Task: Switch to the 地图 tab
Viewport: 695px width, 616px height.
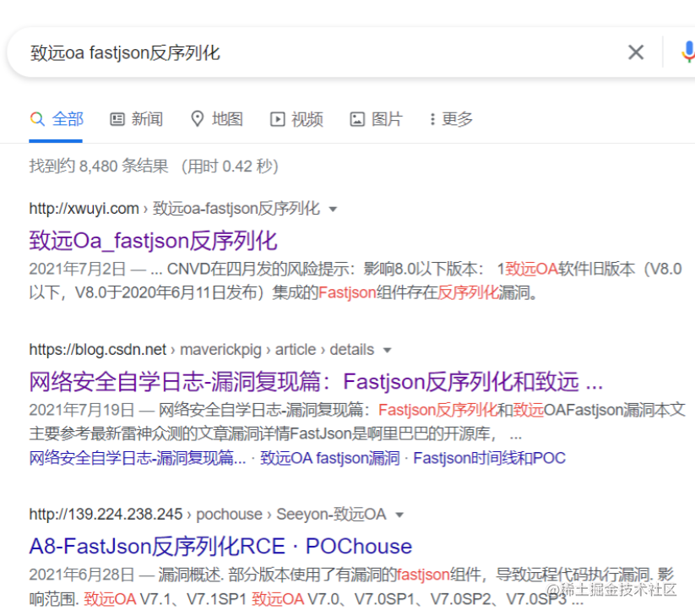Action: tap(217, 119)
